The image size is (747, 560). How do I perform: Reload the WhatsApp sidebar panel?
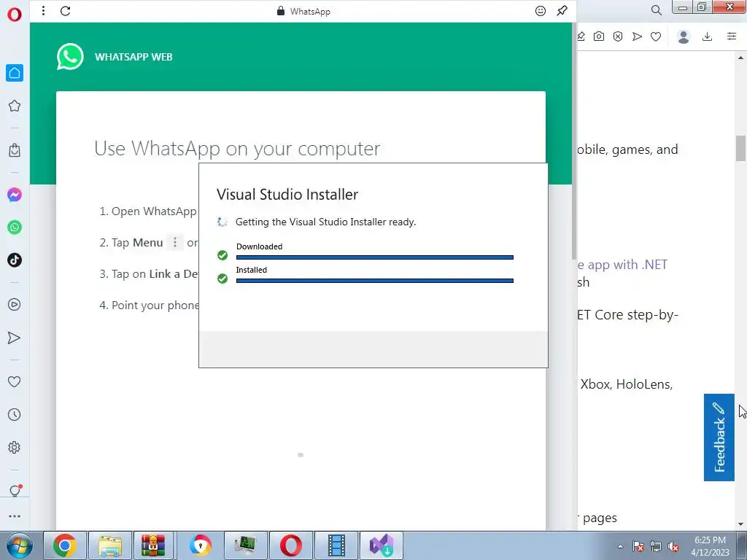65,11
